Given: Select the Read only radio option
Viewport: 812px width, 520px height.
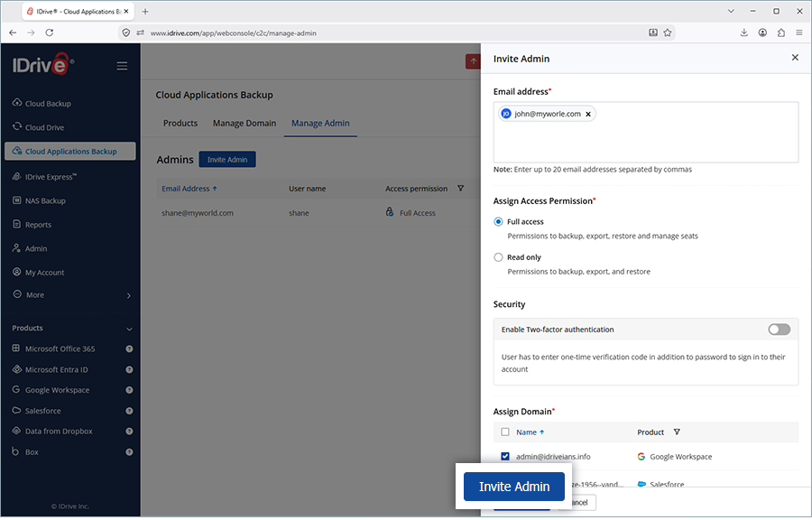Looking at the screenshot, I should point(498,257).
